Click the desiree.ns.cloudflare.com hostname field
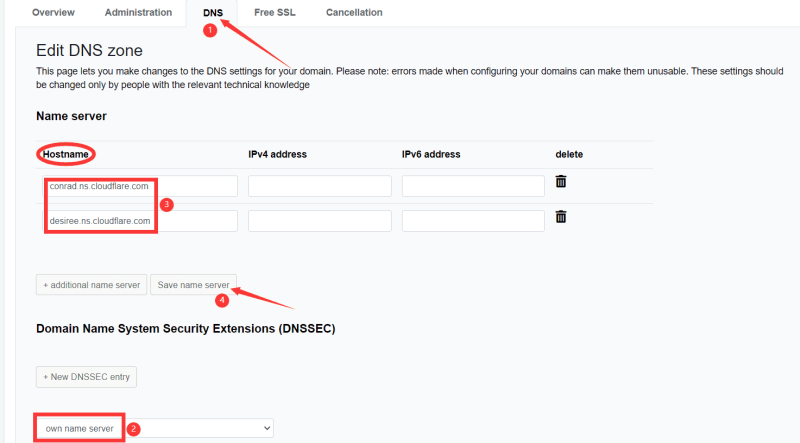Viewport: 800px width, 443px height. [140, 220]
